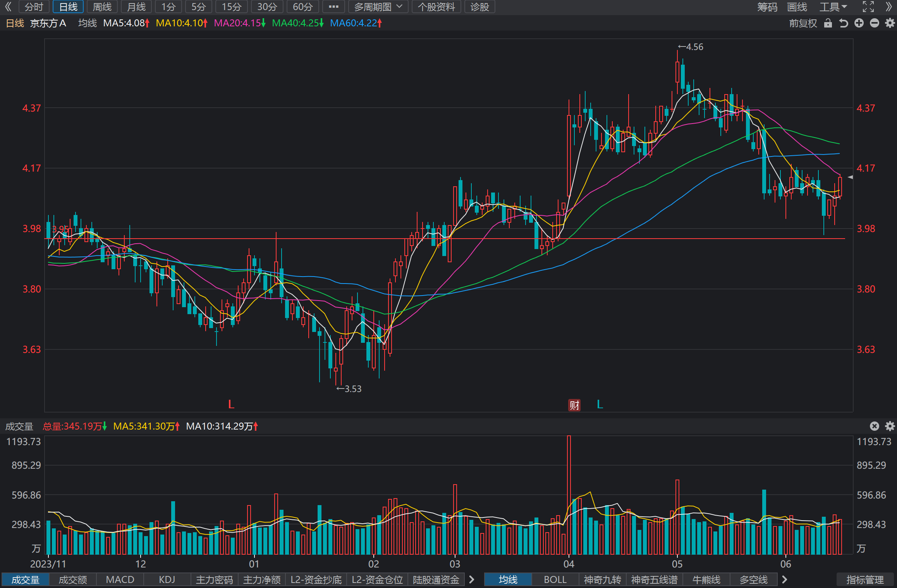Screen dimensions: 897x588
Task: Open volume panel settings gear
Action: [890, 426]
